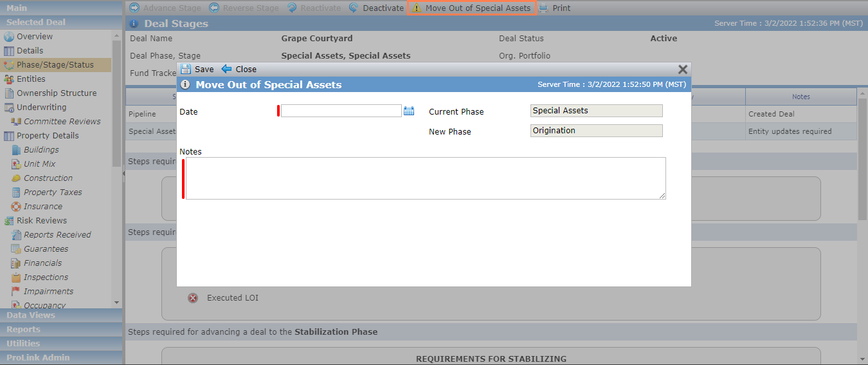Click the dialog's info icon by title

pyautogui.click(x=185, y=84)
